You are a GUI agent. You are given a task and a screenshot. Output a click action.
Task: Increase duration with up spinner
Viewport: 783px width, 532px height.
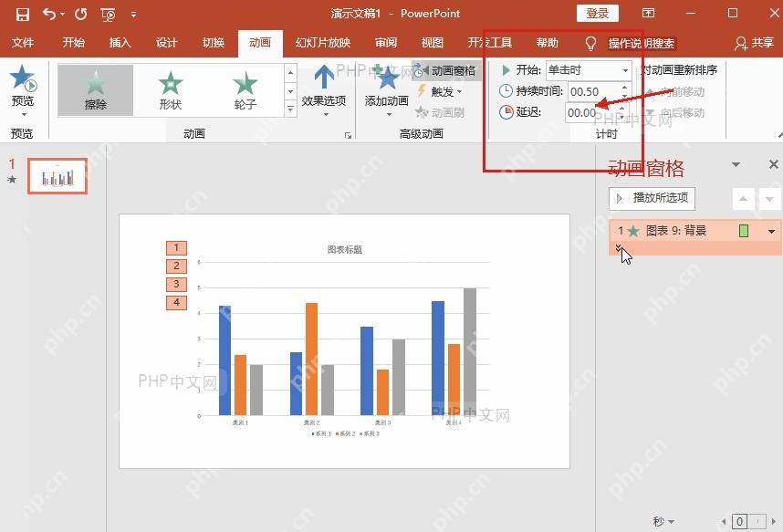point(625,87)
